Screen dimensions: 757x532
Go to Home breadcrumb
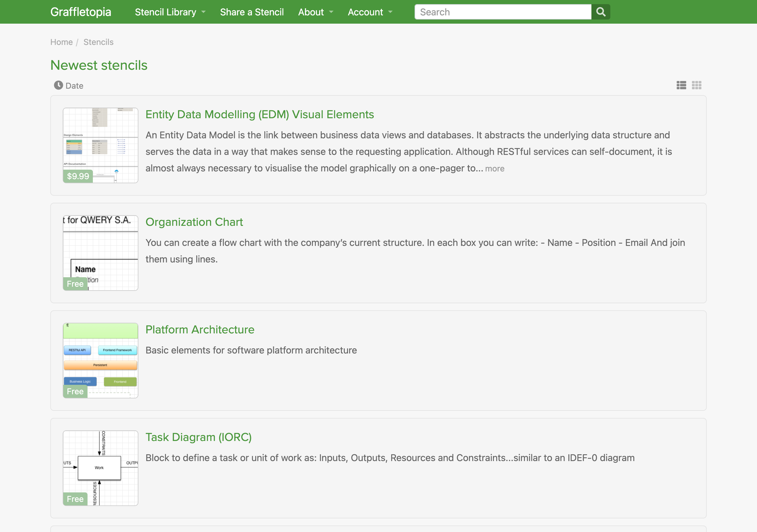[61, 42]
